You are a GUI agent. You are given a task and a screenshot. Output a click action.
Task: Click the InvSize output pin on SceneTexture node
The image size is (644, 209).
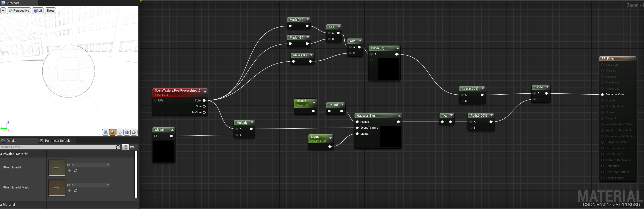pyautogui.click(x=204, y=112)
